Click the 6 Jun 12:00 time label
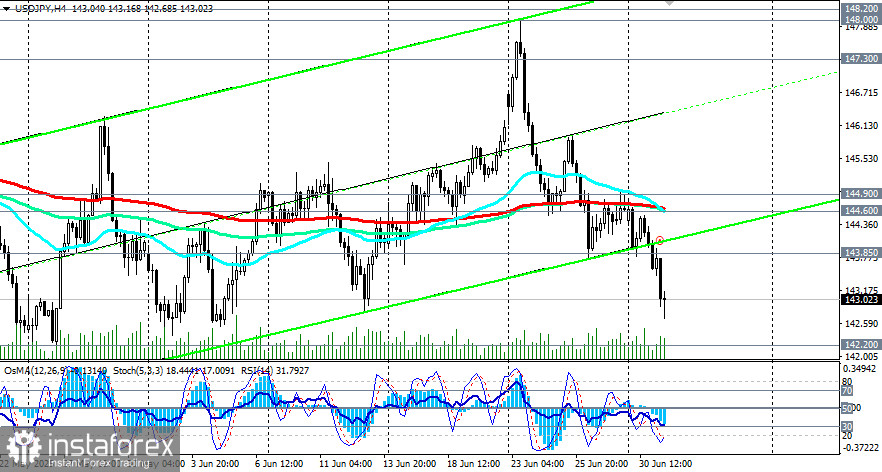Screen dimensions: 882x472 (x=278, y=465)
